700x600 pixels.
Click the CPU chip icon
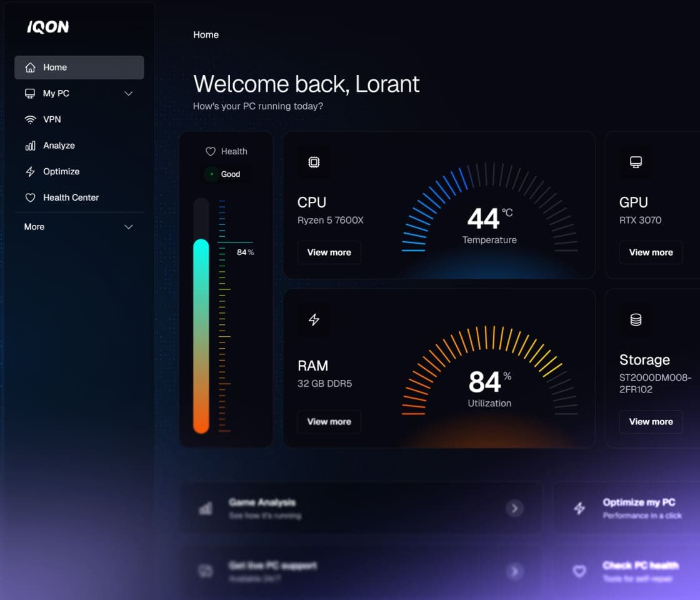[x=314, y=162]
